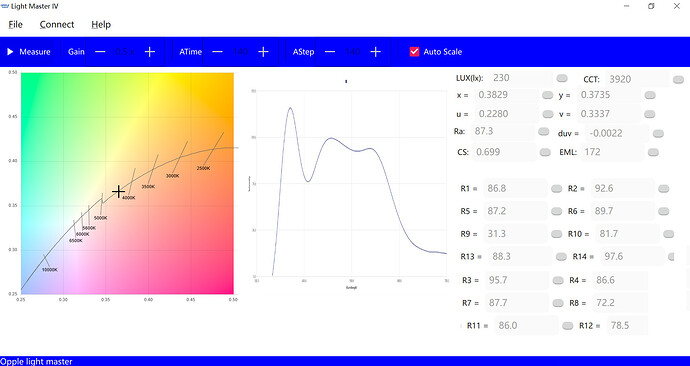Click the x chromaticity value field
This screenshot has height=366, width=690.
tap(506, 95)
